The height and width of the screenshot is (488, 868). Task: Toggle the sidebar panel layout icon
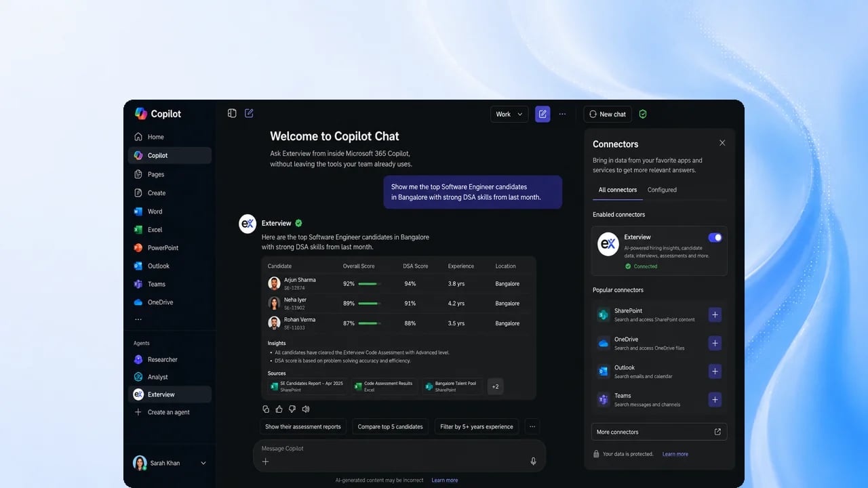[232, 113]
